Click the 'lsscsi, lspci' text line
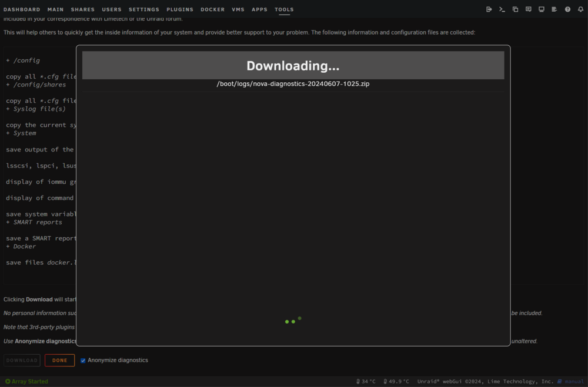The width and height of the screenshot is (588, 387). [41, 166]
